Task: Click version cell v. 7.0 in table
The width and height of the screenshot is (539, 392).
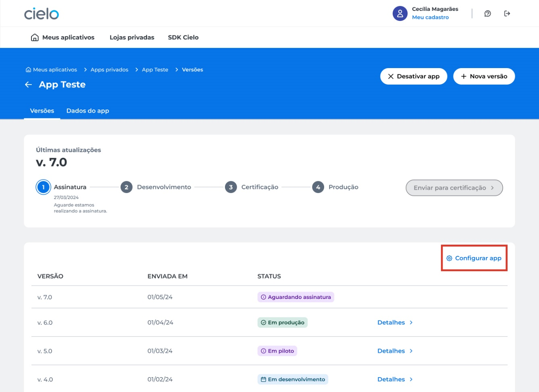Action: point(45,297)
